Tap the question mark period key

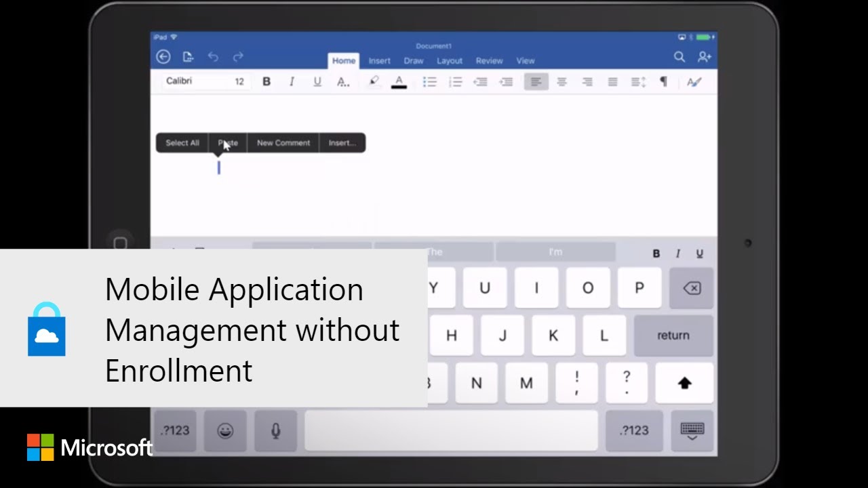pyautogui.click(x=627, y=383)
